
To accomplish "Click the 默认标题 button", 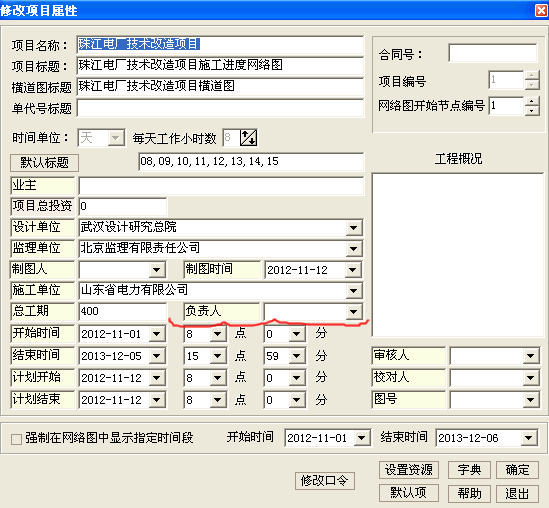I will pos(44,162).
